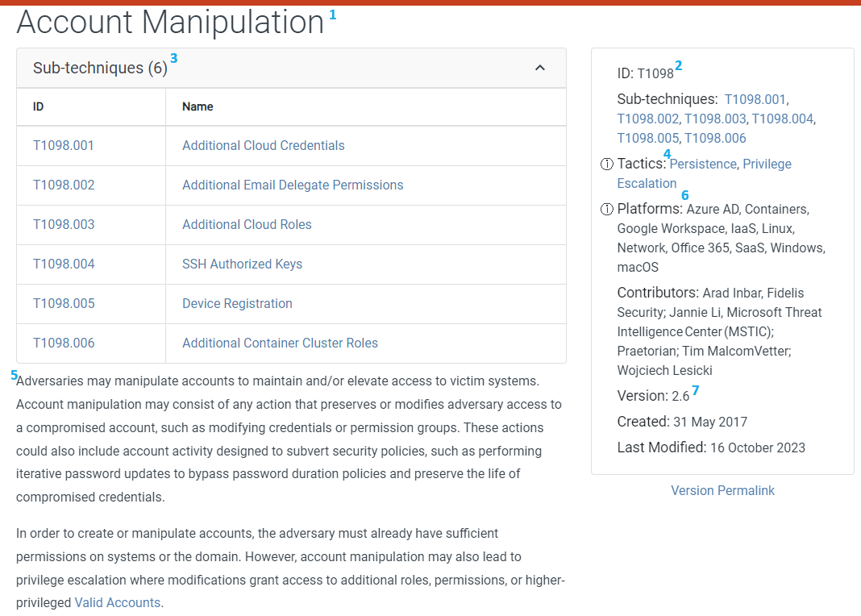Click the Version Permalink link

722,491
